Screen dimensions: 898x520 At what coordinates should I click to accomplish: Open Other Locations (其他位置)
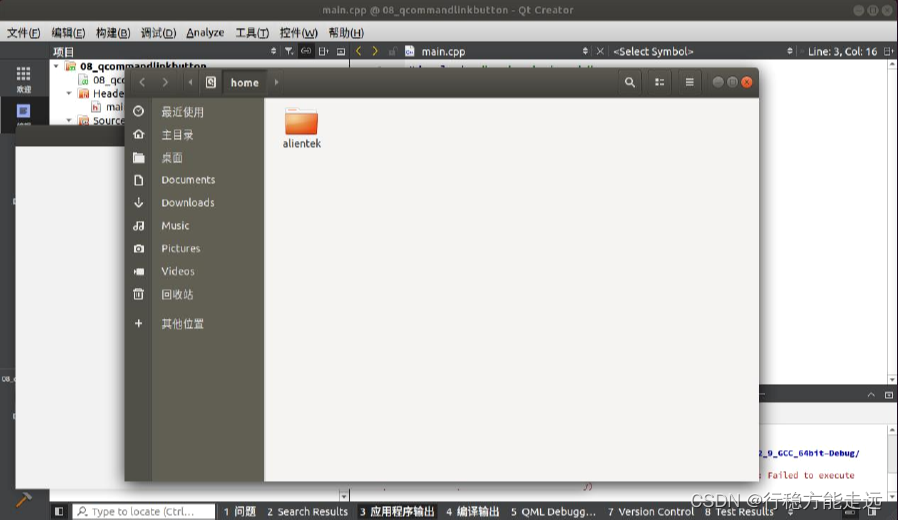click(195, 324)
